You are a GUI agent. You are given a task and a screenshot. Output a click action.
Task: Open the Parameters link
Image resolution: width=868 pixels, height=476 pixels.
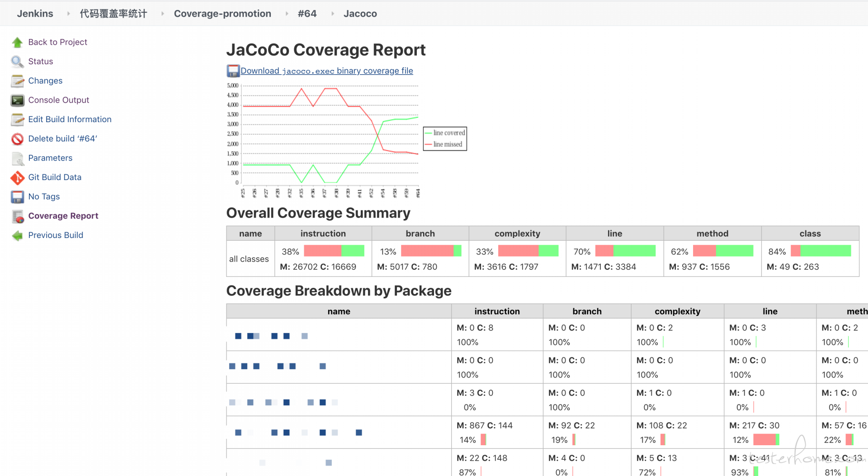(x=50, y=158)
